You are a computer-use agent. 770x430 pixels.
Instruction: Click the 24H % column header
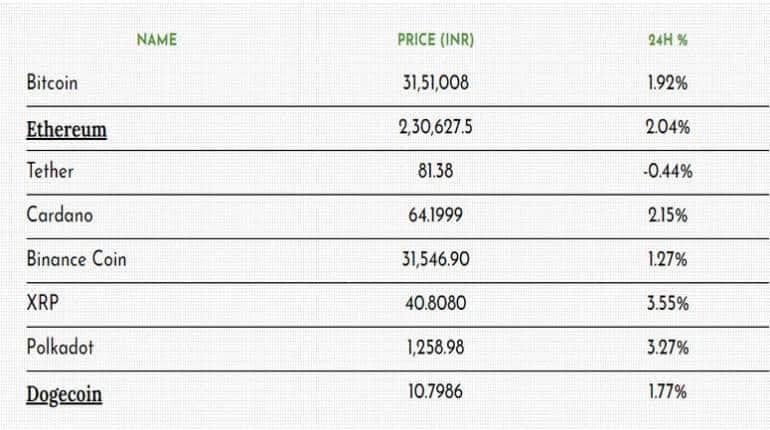(x=667, y=40)
